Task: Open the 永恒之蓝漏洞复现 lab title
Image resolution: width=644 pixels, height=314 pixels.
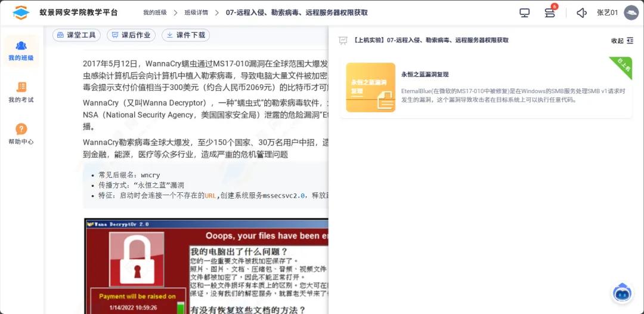Action: [x=425, y=75]
